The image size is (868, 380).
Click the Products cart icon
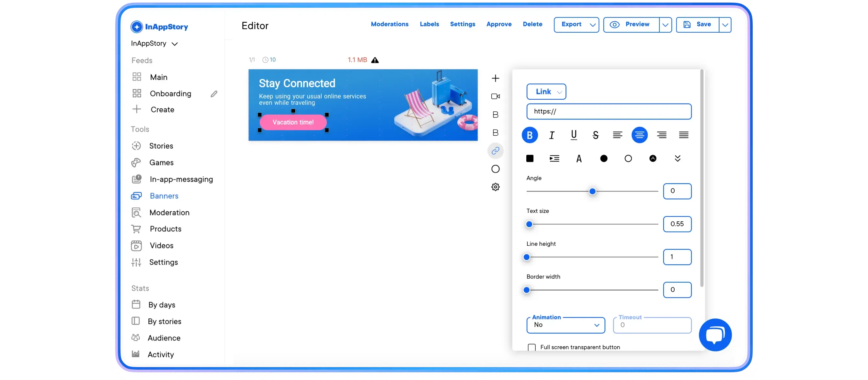136,229
